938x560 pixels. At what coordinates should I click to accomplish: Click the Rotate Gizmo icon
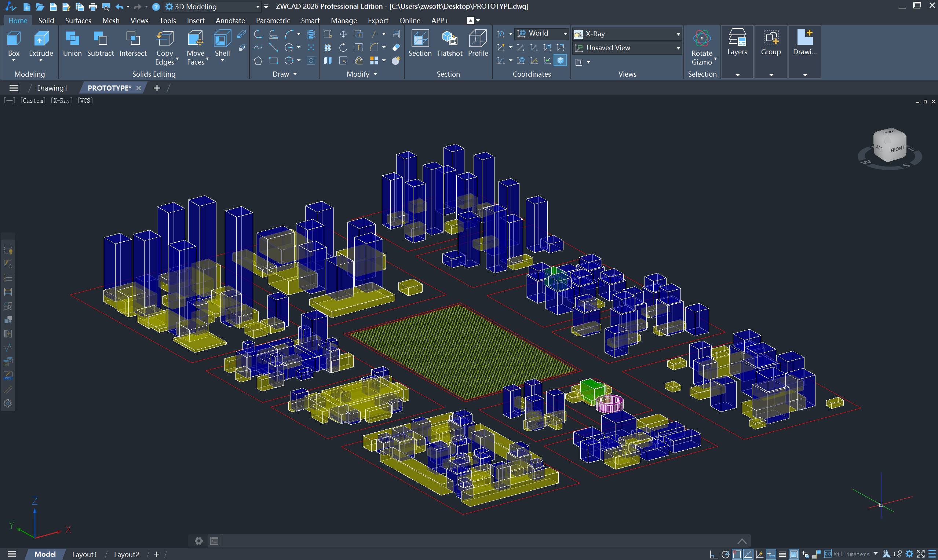tap(702, 38)
